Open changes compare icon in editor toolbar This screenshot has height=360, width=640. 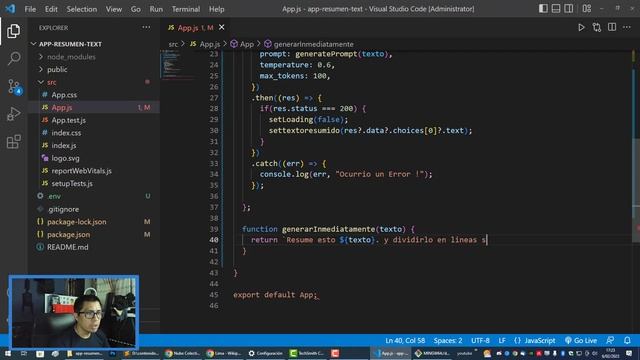point(596,27)
